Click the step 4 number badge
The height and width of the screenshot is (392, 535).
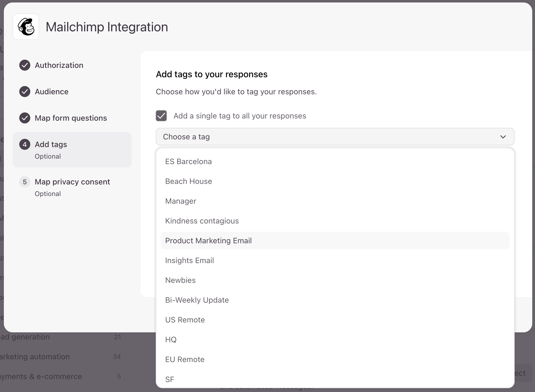coord(25,144)
